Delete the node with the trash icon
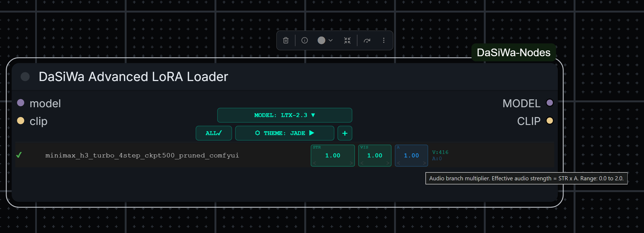Screen dimensions: 644x233 tap(286, 40)
